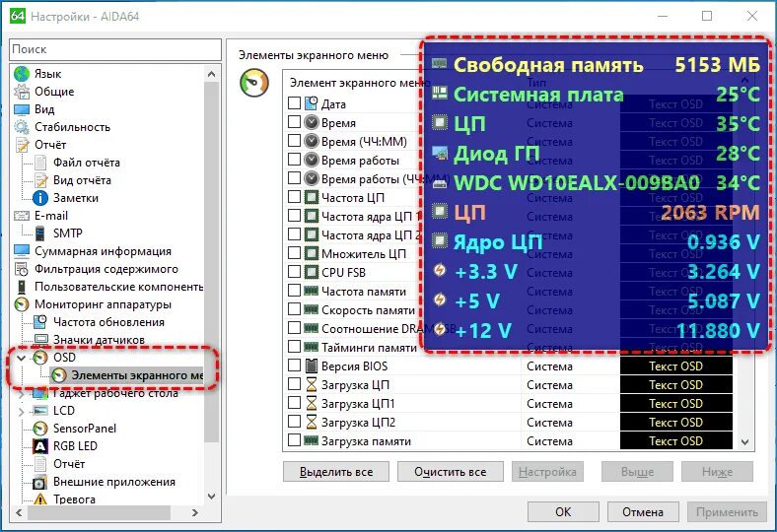Select the Файл отчёта page icon
777x532 pixels.
pyautogui.click(x=40, y=163)
